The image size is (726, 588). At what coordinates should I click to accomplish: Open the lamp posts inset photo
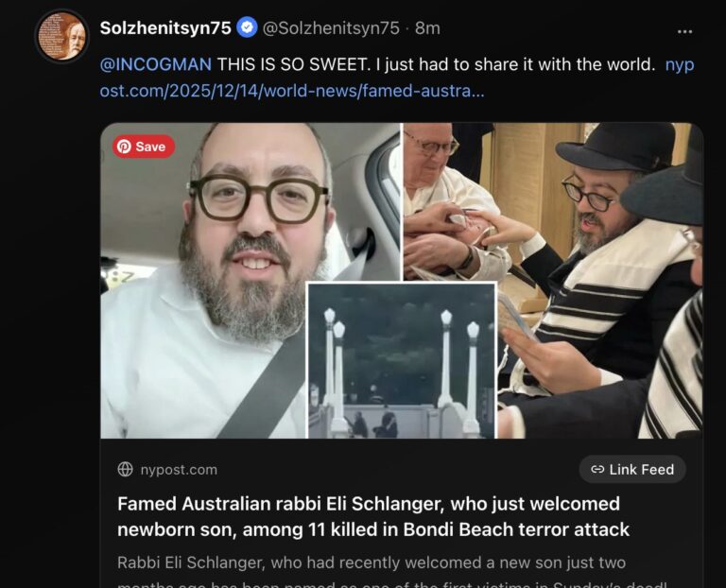point(402,361)
